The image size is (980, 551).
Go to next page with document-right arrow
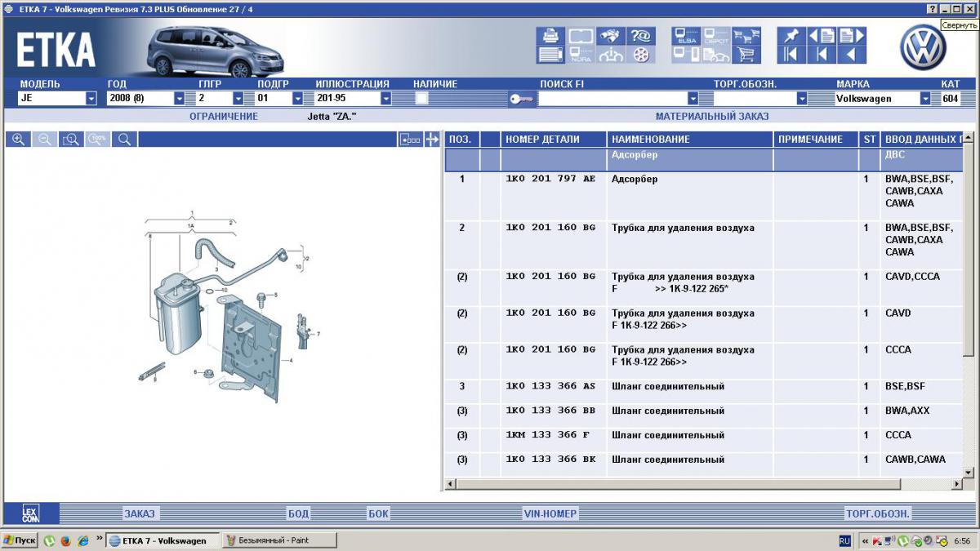coord(852,36)
